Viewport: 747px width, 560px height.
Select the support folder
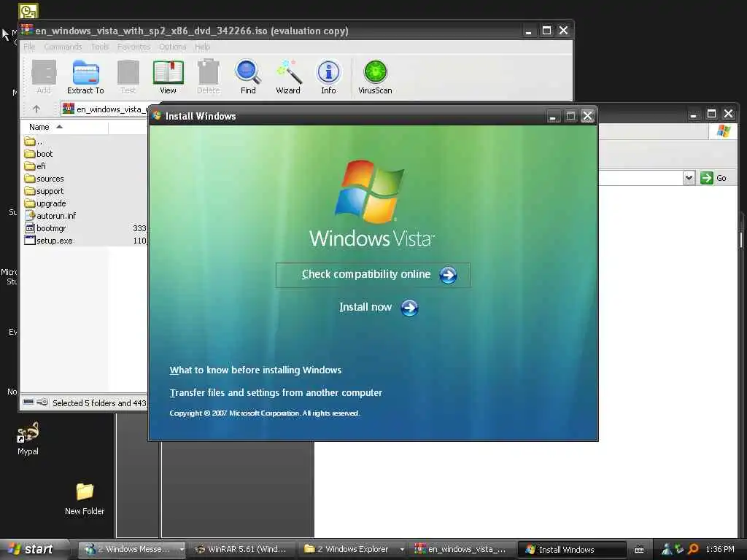tap(44, 191)
